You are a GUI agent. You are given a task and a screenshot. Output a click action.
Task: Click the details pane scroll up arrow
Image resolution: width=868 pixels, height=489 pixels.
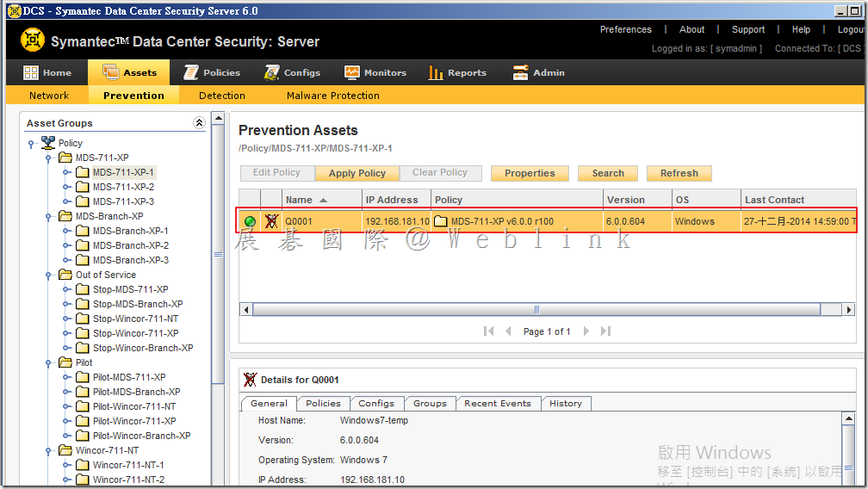(x=848, y=418)
